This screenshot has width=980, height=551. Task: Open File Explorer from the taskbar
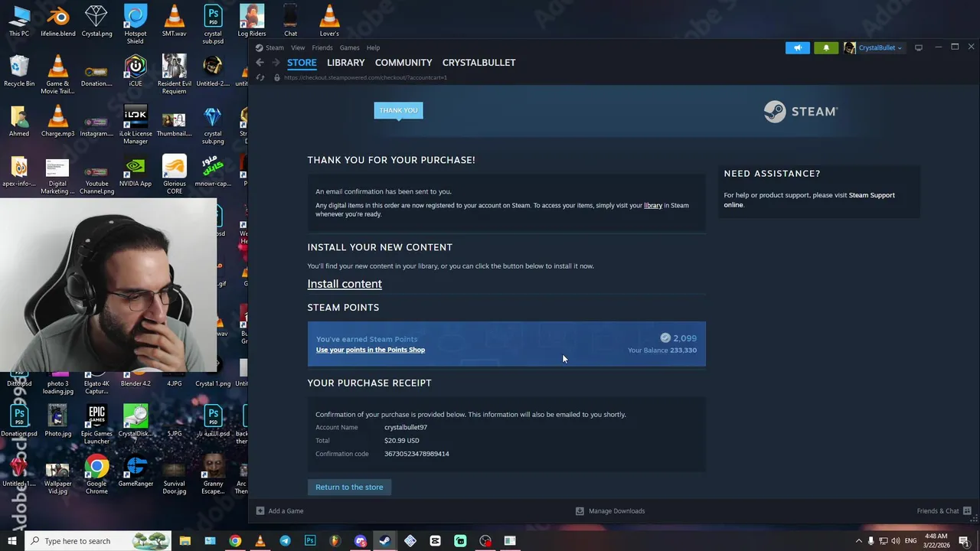pos(185,541)
